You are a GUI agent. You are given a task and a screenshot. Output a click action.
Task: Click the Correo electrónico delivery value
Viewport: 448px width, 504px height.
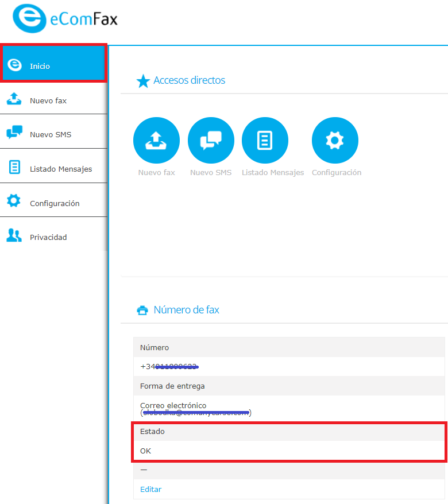click(x=195, y=409)
